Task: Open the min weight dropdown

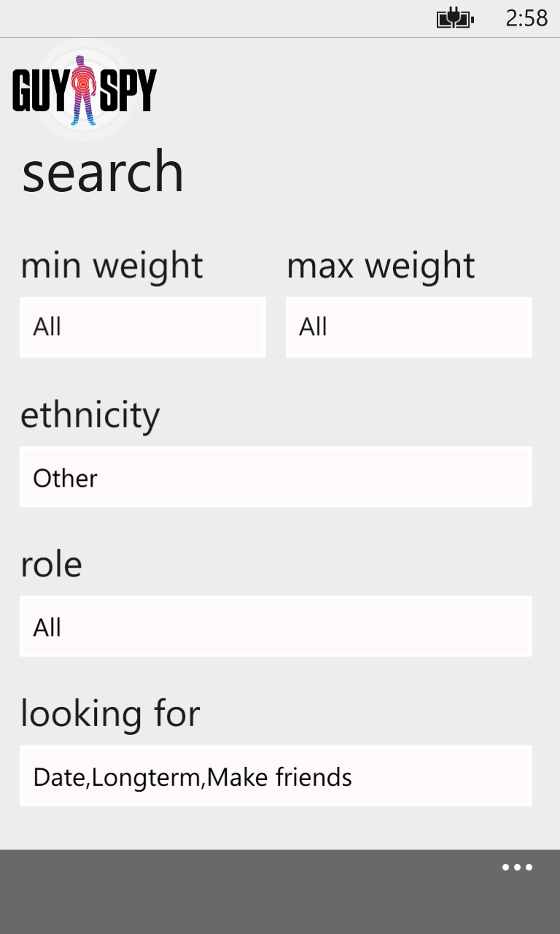Action: 143,327
